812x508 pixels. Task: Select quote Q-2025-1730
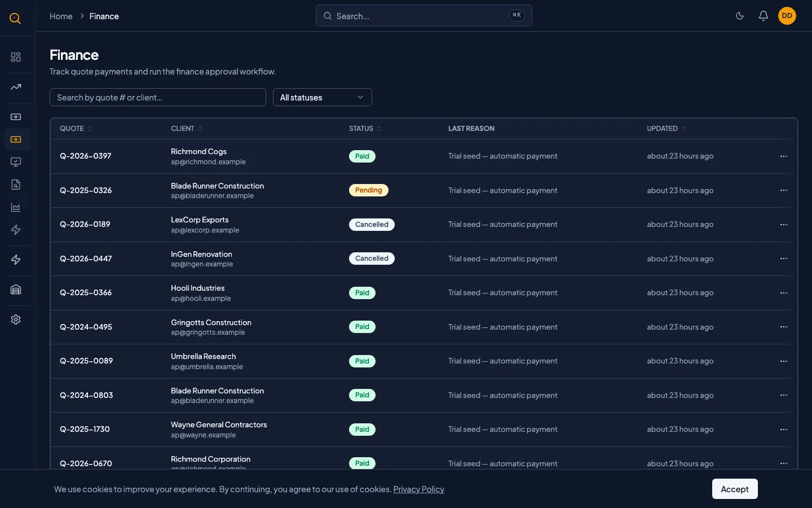85,429
